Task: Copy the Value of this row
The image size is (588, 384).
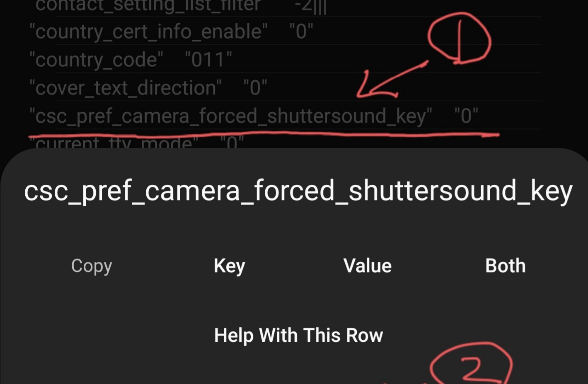Action: pyautogui.click(x=367, y=266)
